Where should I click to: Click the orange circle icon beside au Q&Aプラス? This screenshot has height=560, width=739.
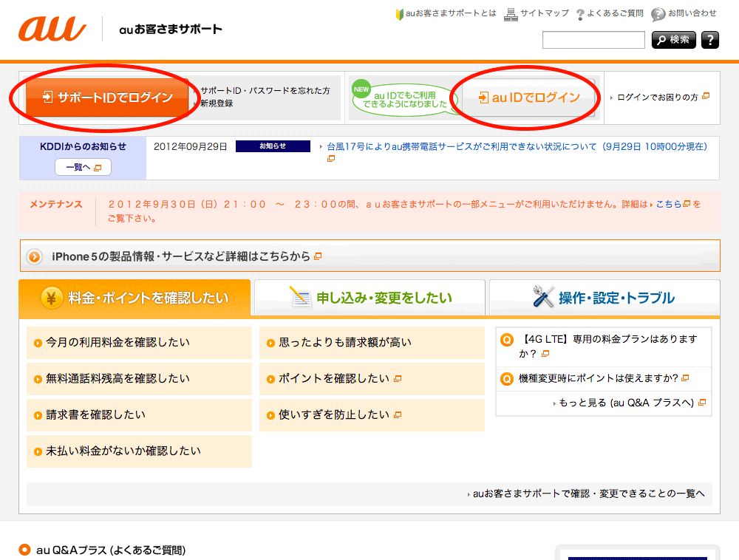coord(24,550)
